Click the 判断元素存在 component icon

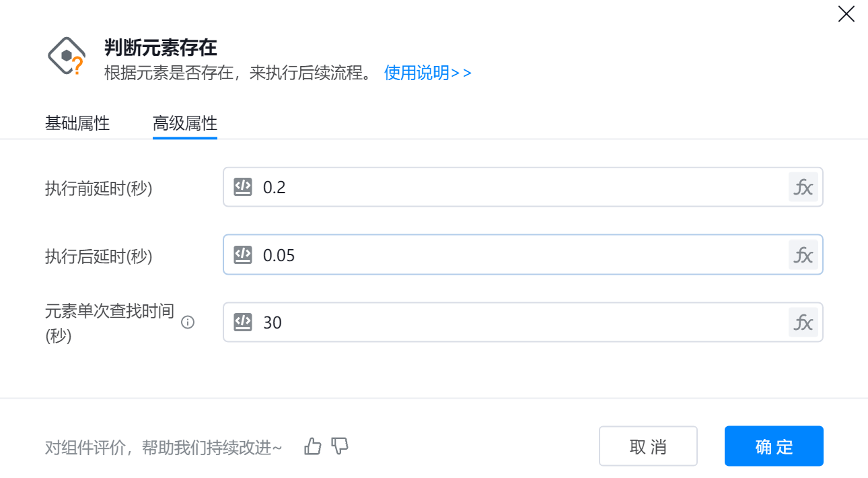tap(67, 57)
